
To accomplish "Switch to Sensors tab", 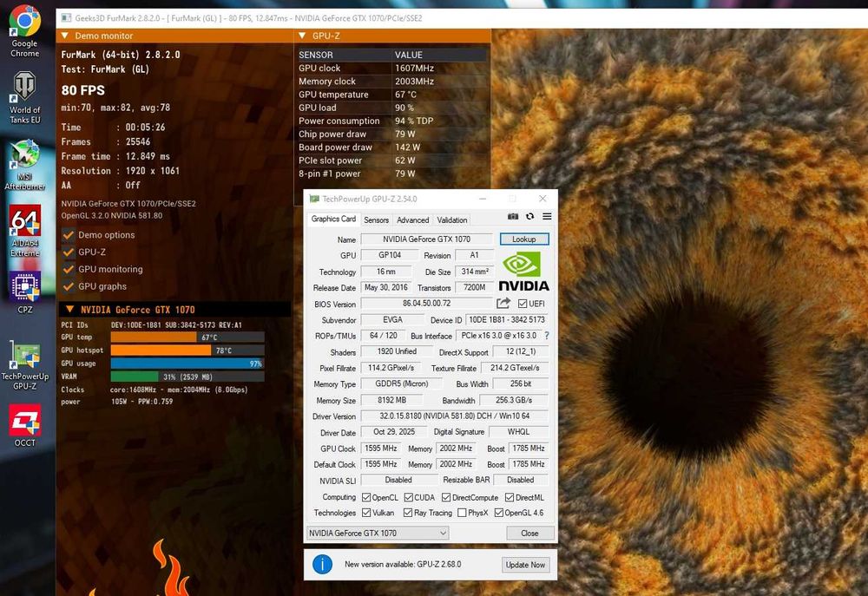I will [x=377, y=219].
